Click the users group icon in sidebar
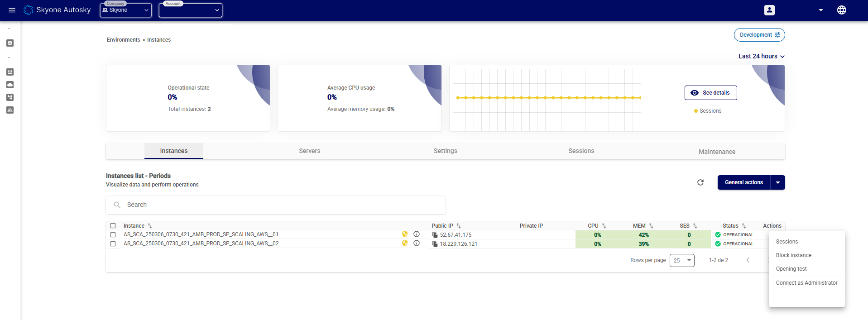This screenshot has height=320, width=868. point(10,110)
